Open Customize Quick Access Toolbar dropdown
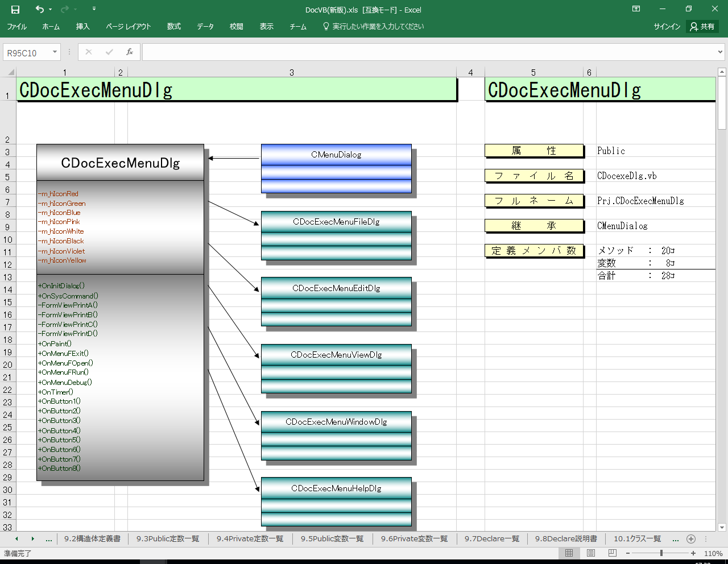 point(94,9)
